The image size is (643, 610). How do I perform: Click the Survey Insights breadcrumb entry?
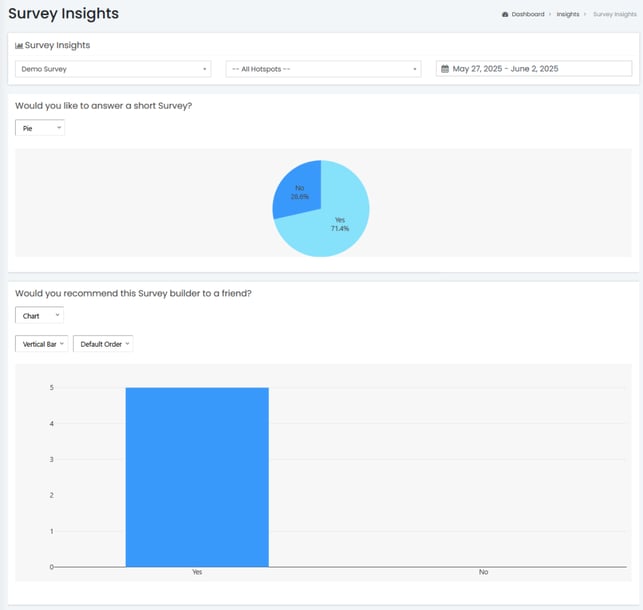[615, 14]
